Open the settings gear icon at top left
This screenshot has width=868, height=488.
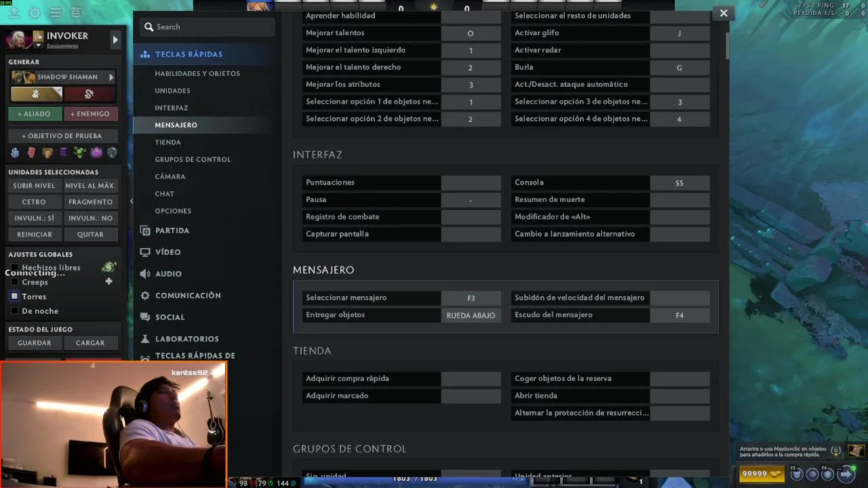tap(35, 13)
